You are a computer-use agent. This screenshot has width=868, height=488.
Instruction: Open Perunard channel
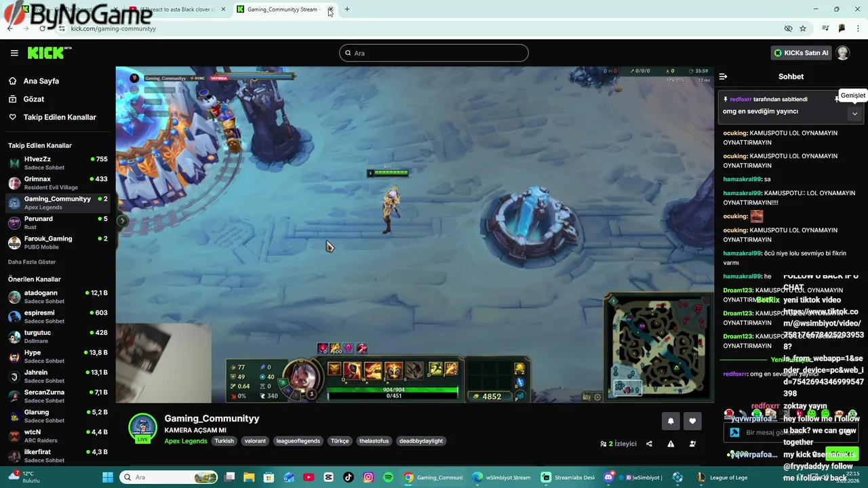58,222
